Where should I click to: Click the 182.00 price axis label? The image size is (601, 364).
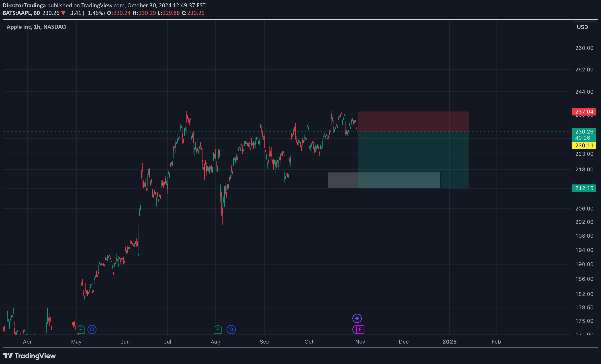[584, 294]
